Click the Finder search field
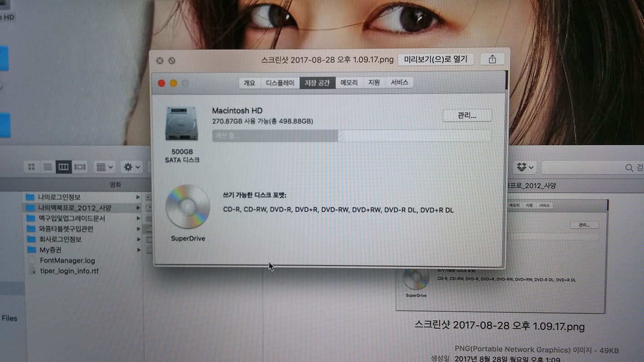The image size is (644, 362). tap(591, 168)
